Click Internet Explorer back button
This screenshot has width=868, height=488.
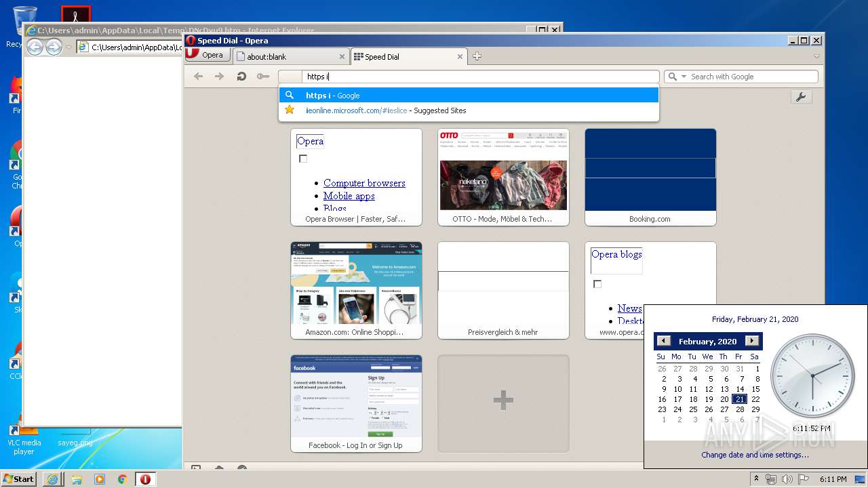[x=35, y=47]
